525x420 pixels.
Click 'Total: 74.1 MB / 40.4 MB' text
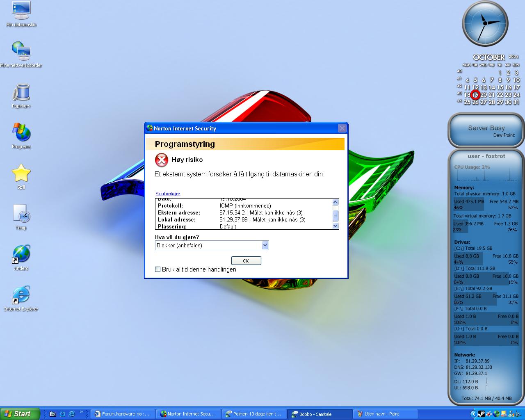pyautogui.click(x=486, y=398)
